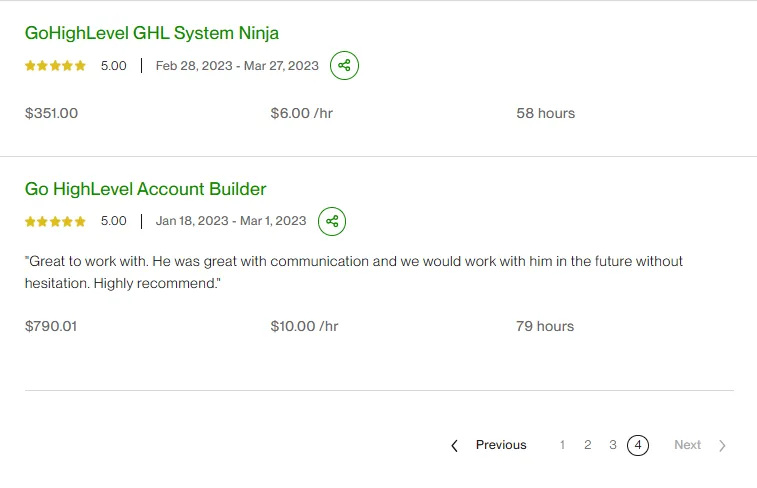Navigate to page 3
Viewport: 757px width, 488px height.
(x=613, y=445)
